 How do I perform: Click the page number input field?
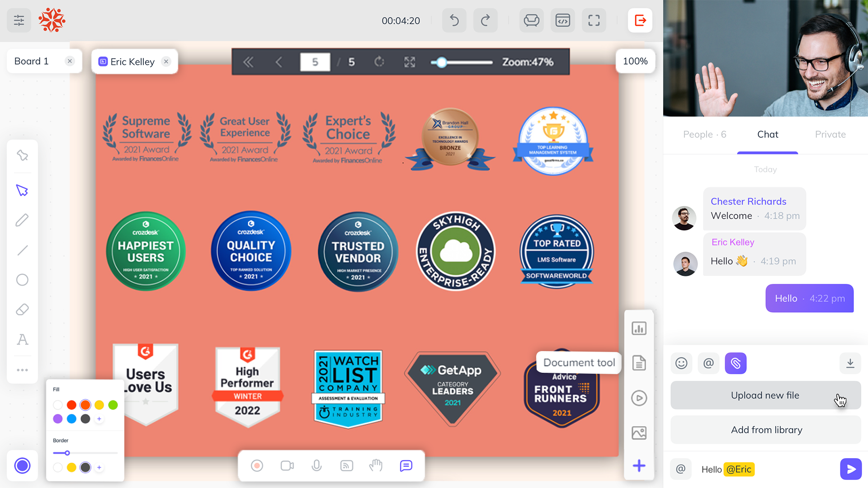click(x=315, y=62)
